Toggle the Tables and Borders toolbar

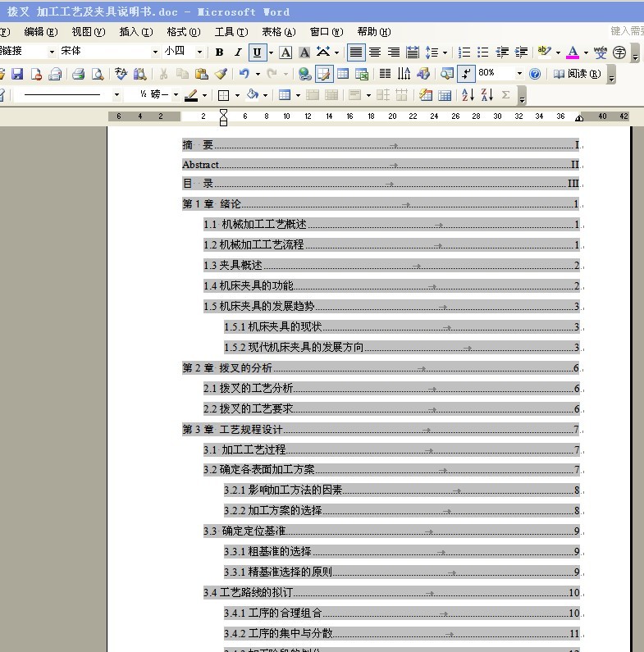pos(324,75)
